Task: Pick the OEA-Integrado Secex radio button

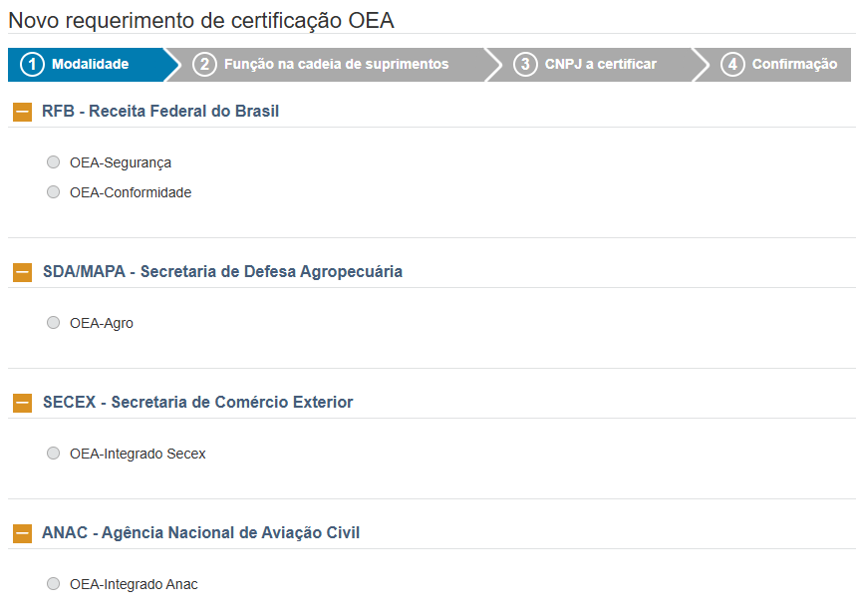Action: (54, 454)
